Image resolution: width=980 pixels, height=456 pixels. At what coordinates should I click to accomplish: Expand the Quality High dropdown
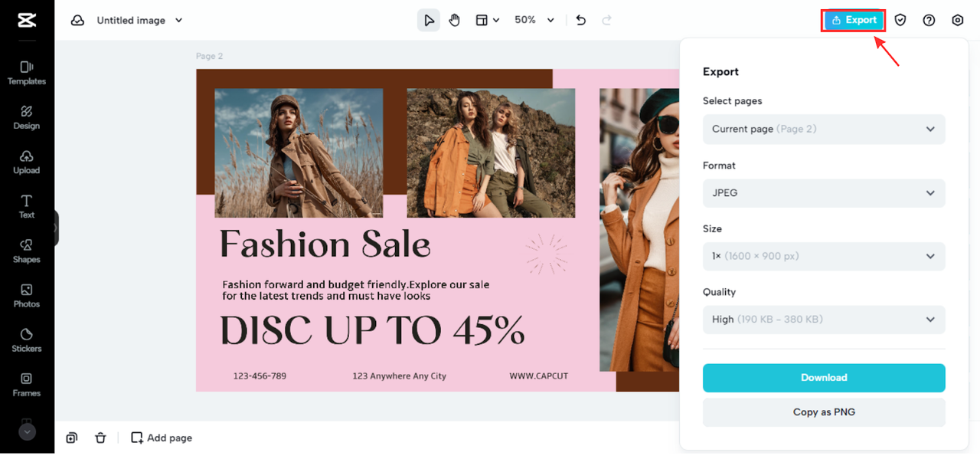point(824,320)
